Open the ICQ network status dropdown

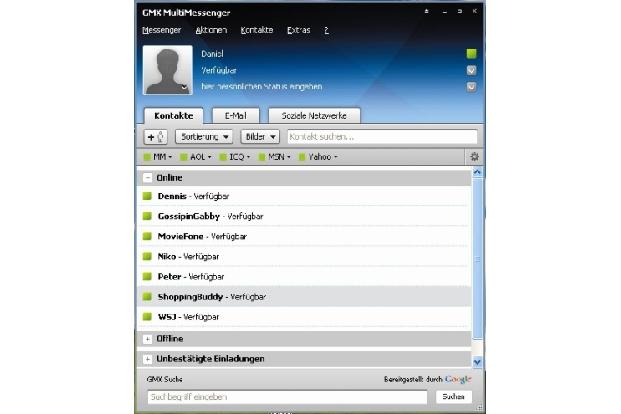[235, 157]
